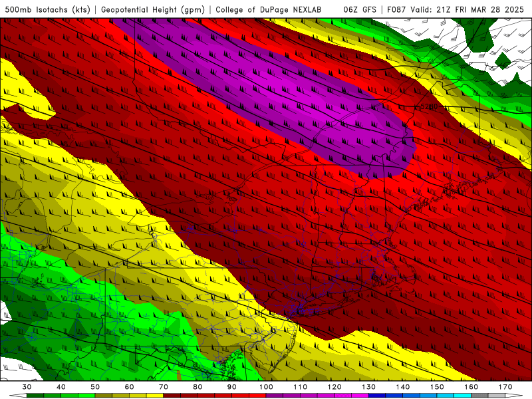The height and width of the screenshot is (399, 532).
Task: Click the legend value '30'
Action: click(x=27, y=387)
